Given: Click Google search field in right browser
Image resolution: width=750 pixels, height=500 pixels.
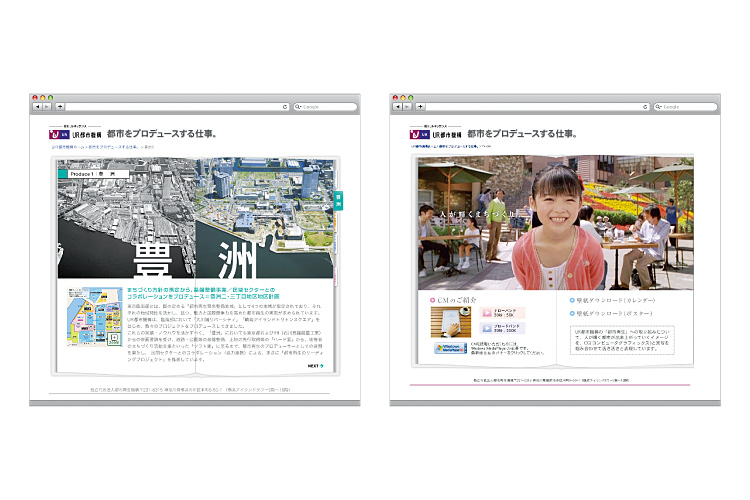Looking at the screenshot, I should click(685, 107).
